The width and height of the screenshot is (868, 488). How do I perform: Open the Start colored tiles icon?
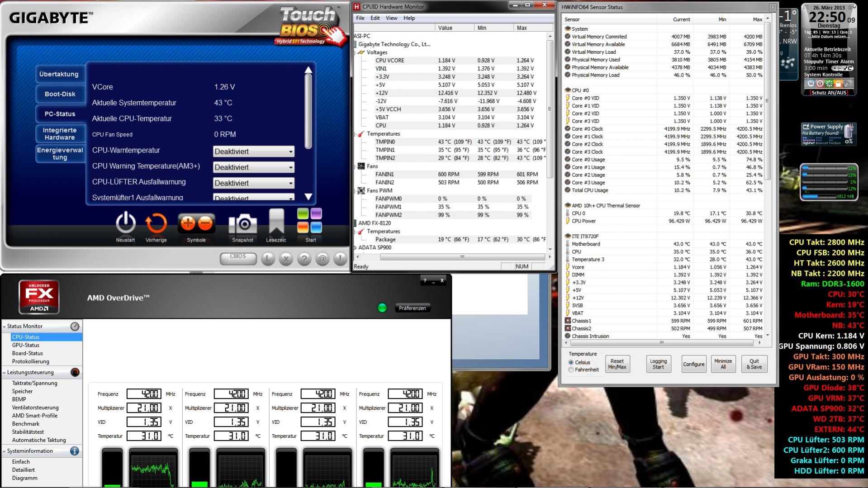310,221
